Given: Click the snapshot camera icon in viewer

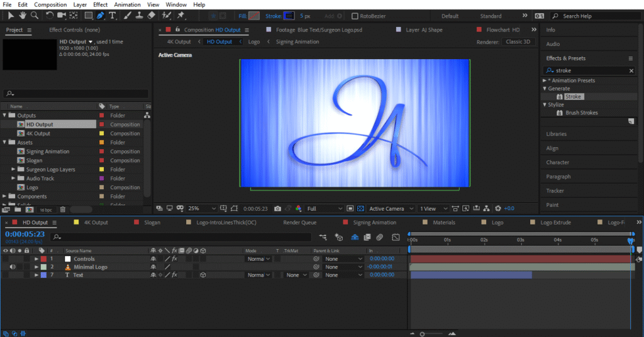Looking at the screenshot, I should coord(279,209).
